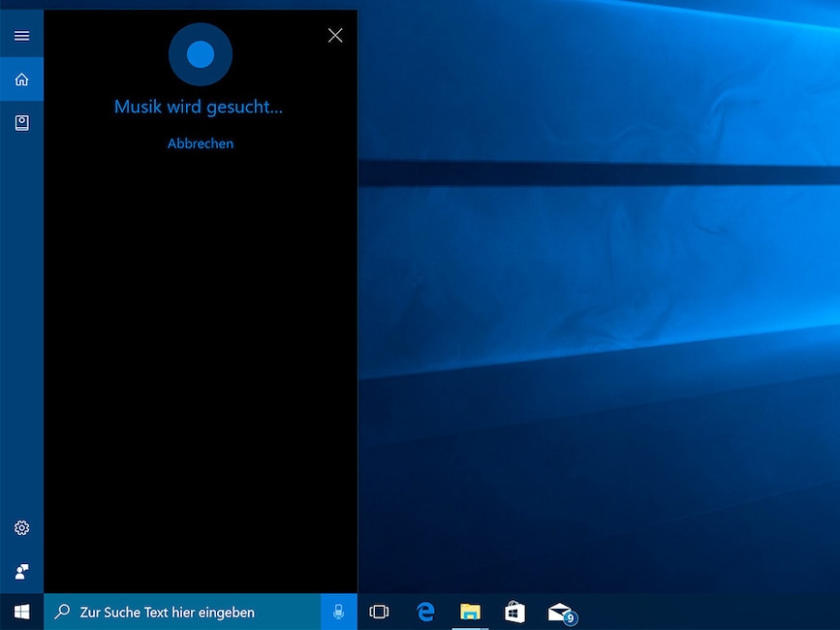840x630 pixels.
Task: Select the Cortana Home icon
Action: tap(21, 79)
